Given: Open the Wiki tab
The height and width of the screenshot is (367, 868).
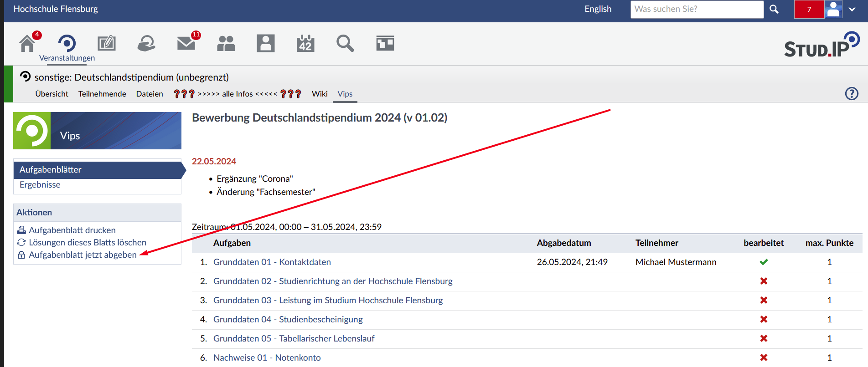Looking at the screenshot, I should (320, 94).
